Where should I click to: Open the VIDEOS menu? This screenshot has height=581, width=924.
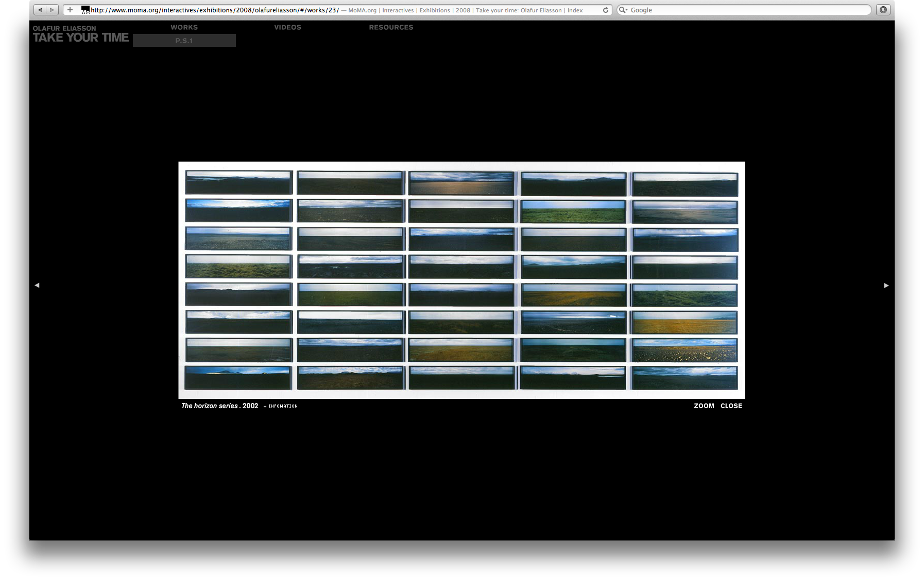point(287,27)
